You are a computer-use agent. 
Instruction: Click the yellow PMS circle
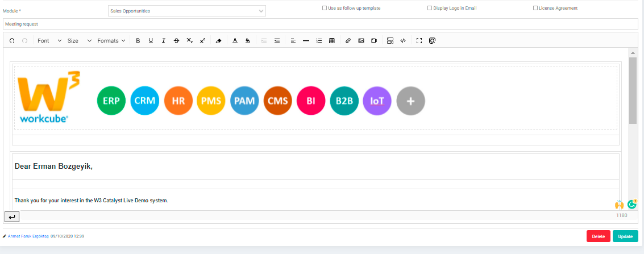pos(211,101)
